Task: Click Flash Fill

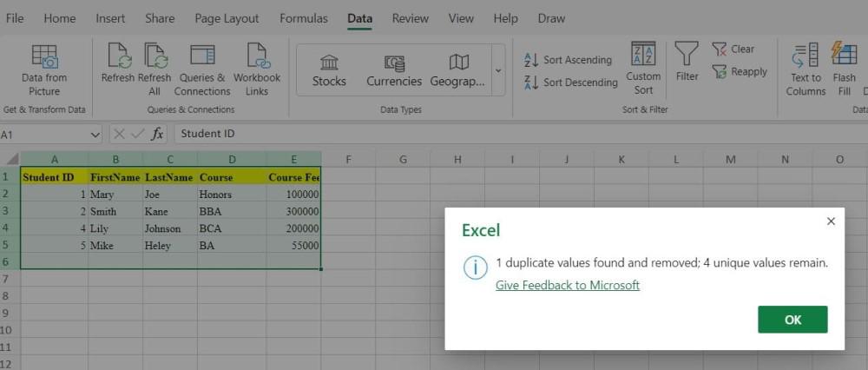Action: (845, 69)
